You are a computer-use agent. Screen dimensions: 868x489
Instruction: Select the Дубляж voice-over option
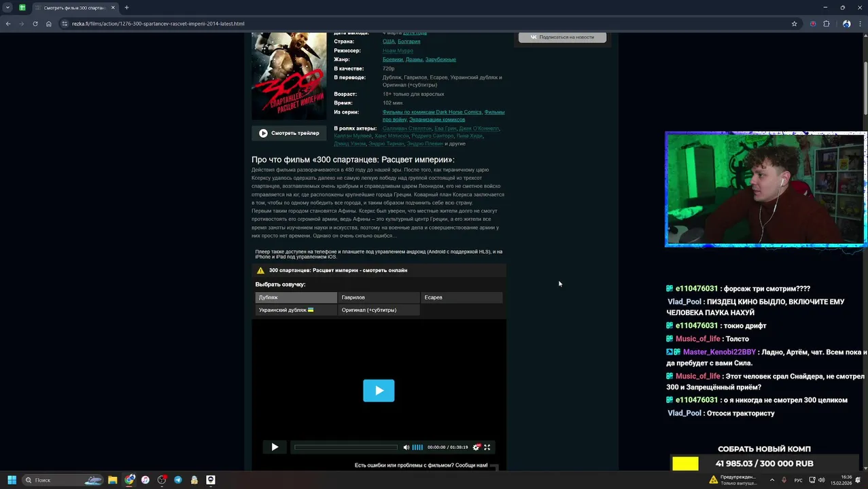[296, 297]
